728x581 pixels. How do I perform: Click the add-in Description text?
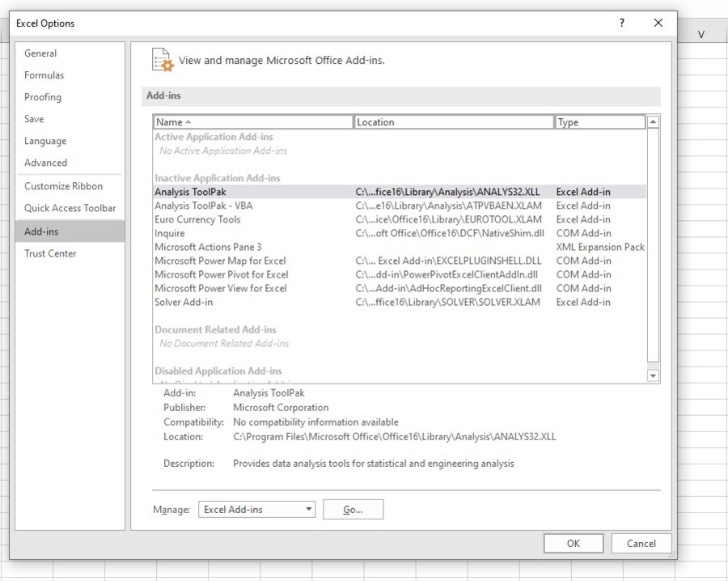tap(374, 464)
